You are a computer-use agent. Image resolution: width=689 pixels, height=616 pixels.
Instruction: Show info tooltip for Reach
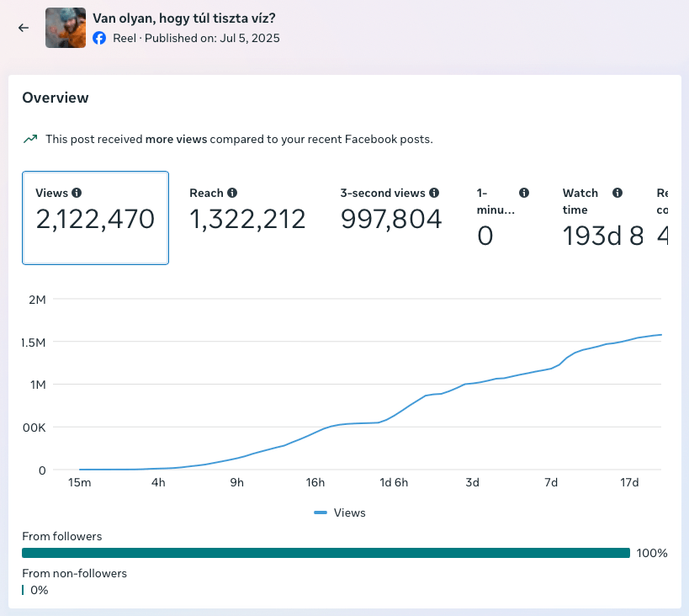(232, 193)
